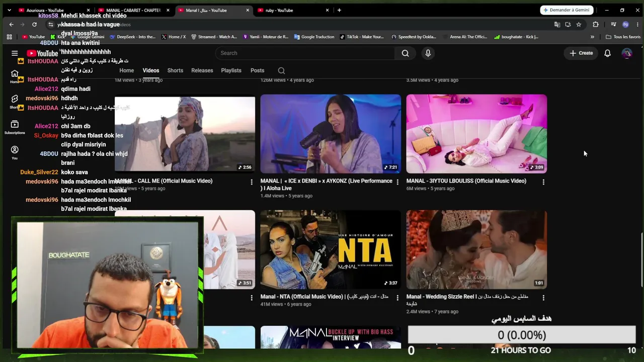
Task: Open the channel Releases tab
Action: click(x=202, y=71)
